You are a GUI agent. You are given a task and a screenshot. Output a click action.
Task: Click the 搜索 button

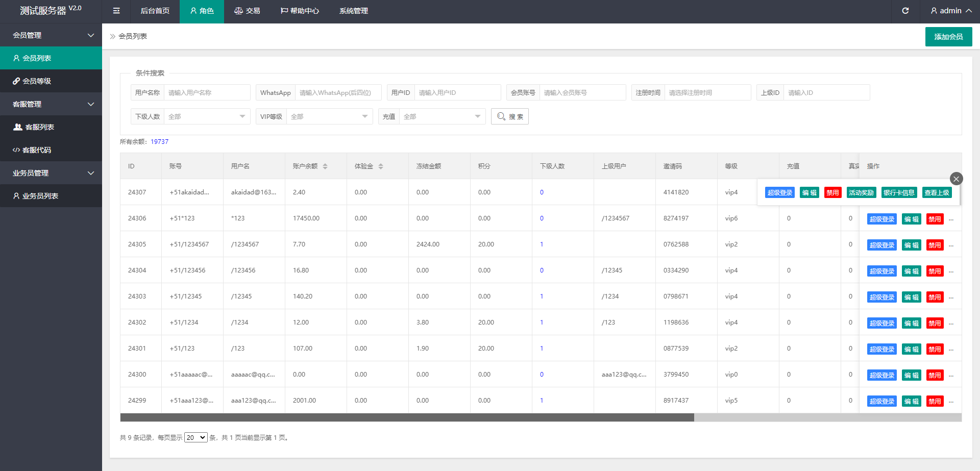pos(509,116)
